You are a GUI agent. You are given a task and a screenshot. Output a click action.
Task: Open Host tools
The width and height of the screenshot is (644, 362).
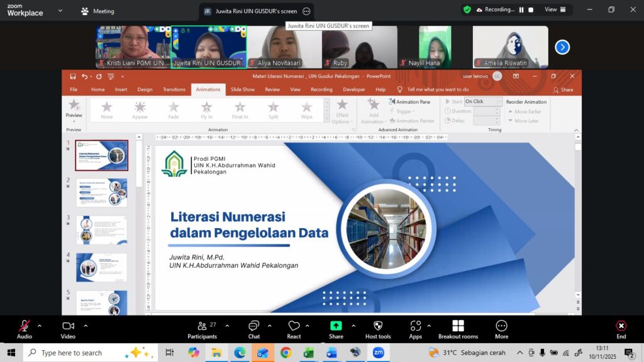point(377,326)
